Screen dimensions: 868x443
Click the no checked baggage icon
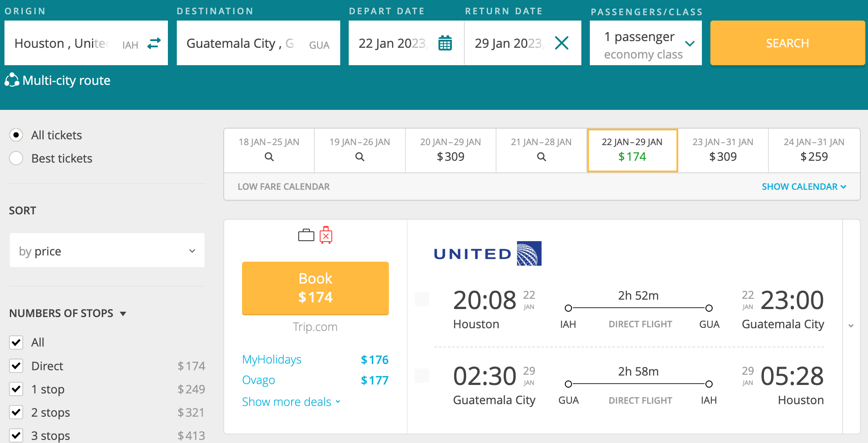[326, 235]
